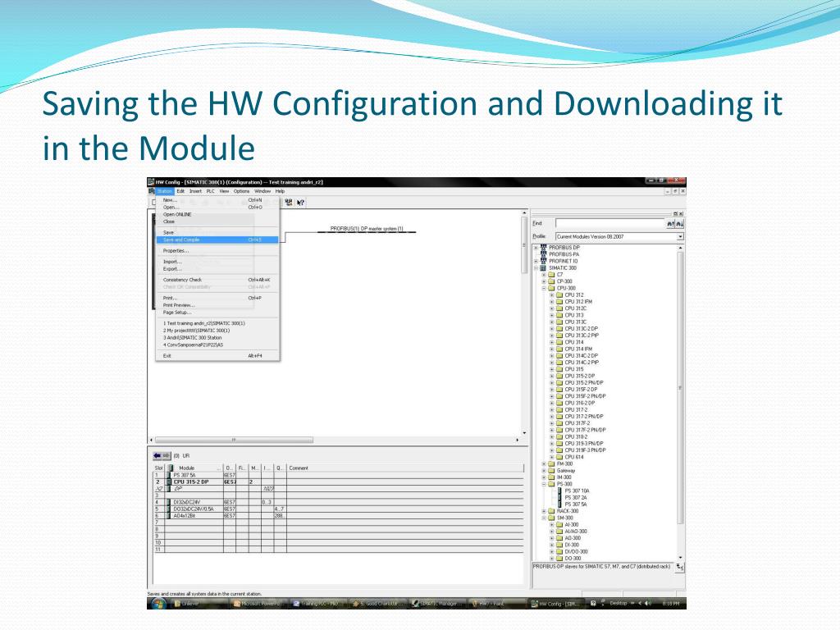Click the PROFINET IO catalog icon
The image size is (840, 630).
tap(543, 261)
